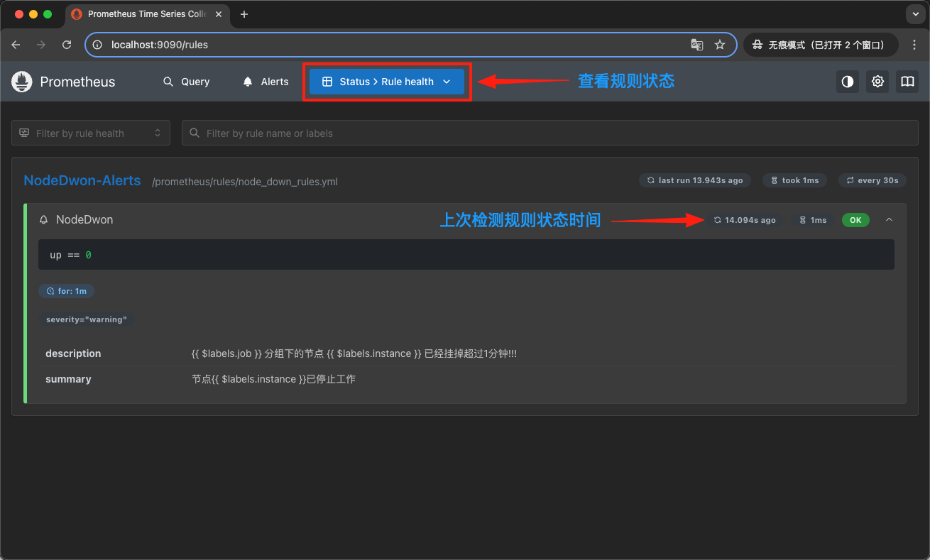Viewport: 930px width, 560px height.
Task: Open a new tab with the plus button
Action: coord(244,13)
